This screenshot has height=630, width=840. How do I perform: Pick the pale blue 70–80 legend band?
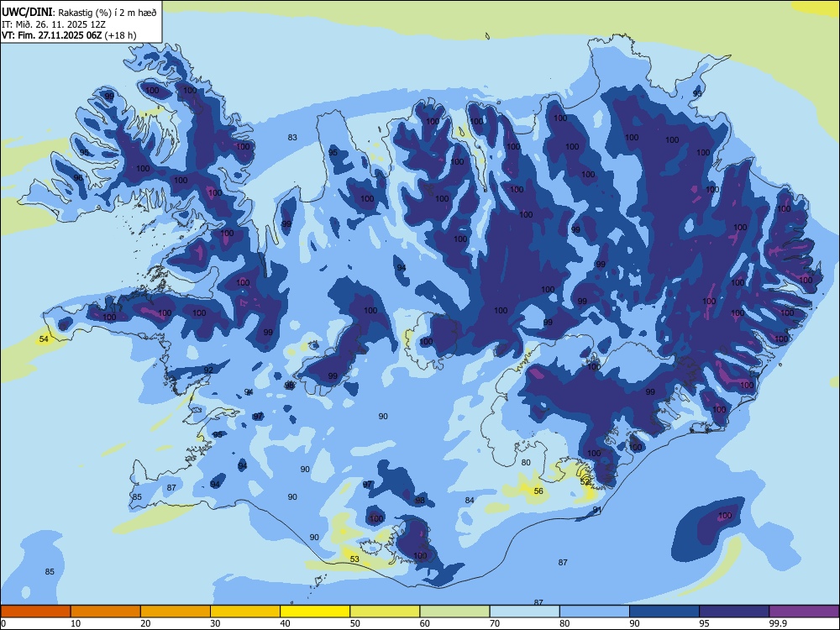[524, 612]
